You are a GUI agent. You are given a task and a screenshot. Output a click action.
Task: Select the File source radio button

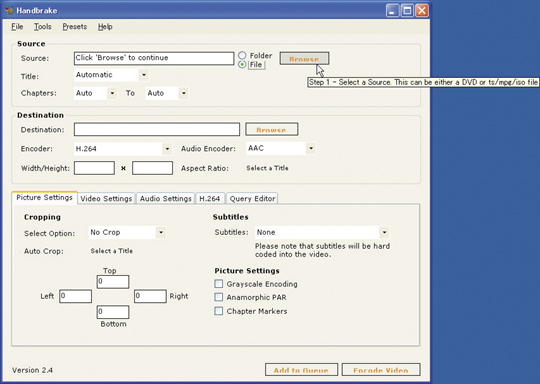242,64
